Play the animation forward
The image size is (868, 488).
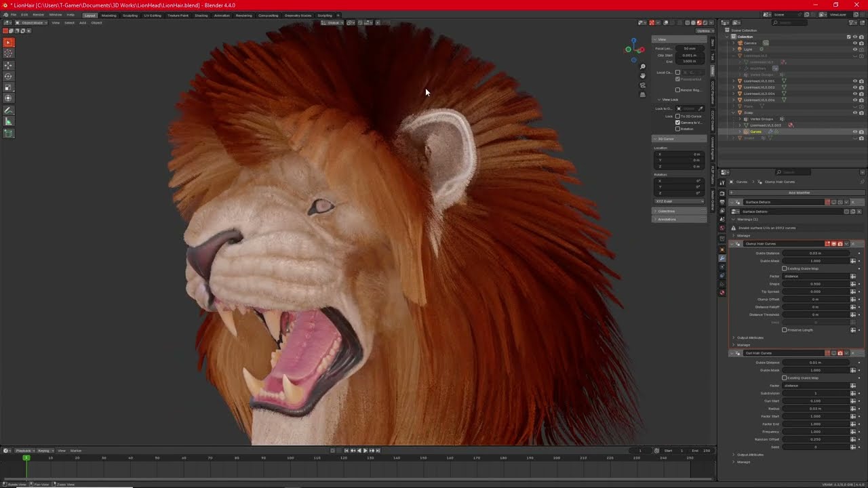366,451
